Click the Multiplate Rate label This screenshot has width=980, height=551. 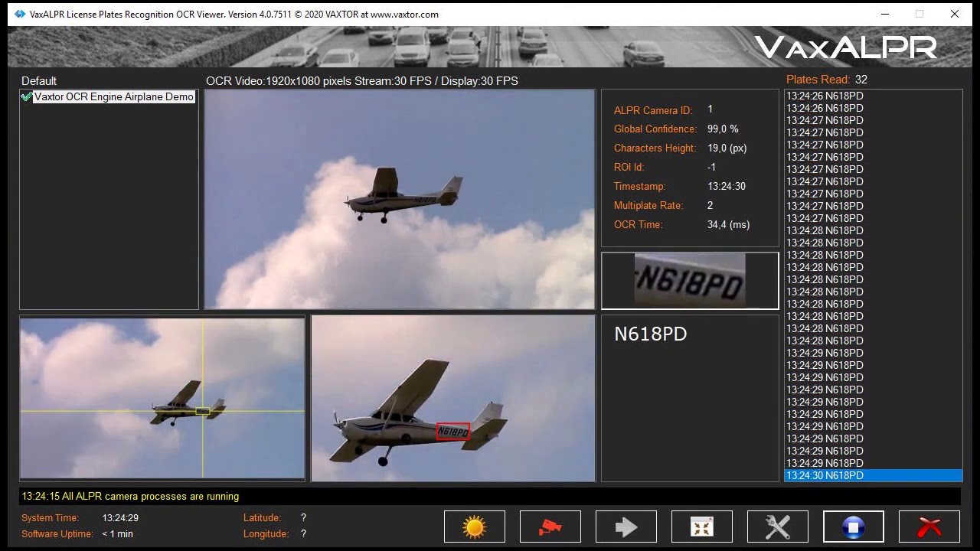[x=648, y=205]
